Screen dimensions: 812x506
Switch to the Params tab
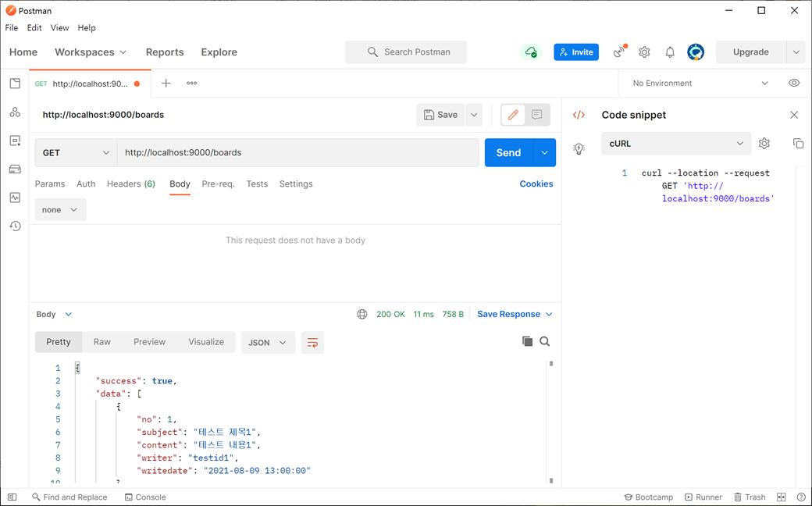50,184
